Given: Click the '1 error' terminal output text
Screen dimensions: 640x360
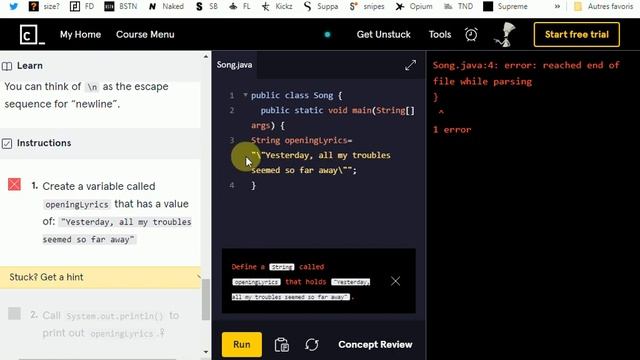Looking at the screenshot, I should 452,130.
